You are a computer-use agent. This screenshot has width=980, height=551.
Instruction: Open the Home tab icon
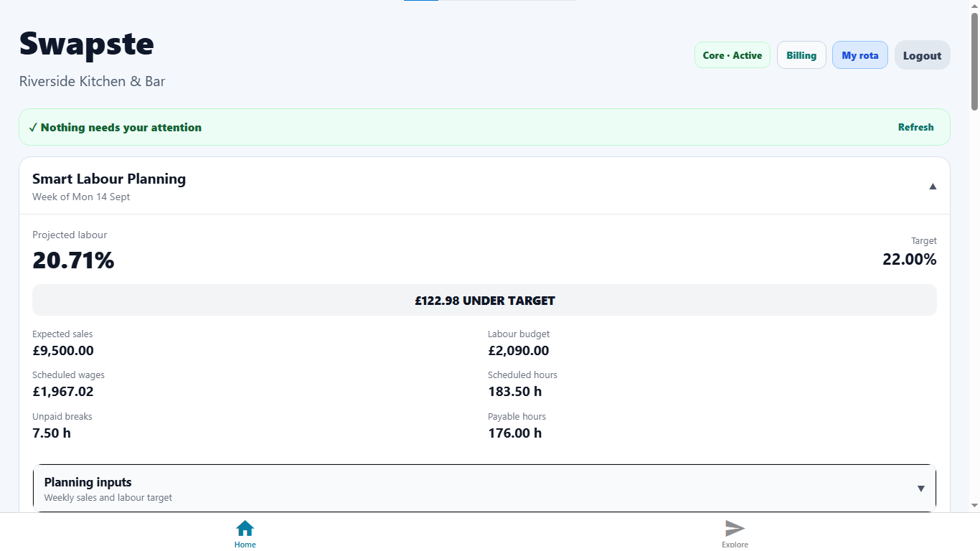click(x=245, y=529)
